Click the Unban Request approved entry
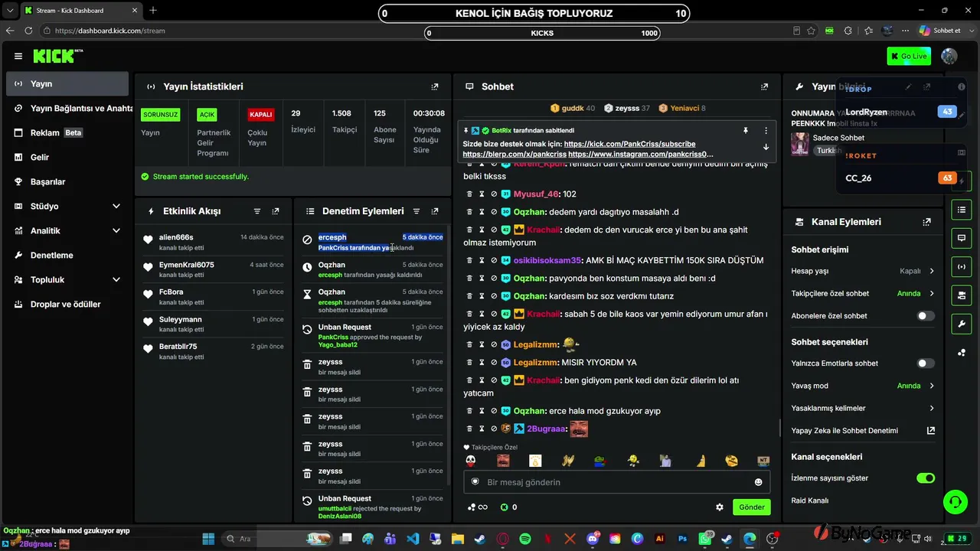Screen dimensions: 980x551 point(372,336)
